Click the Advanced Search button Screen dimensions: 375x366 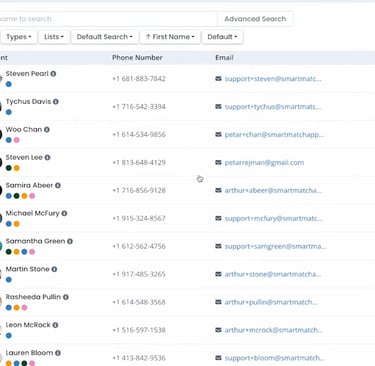(x=255, y=19)
